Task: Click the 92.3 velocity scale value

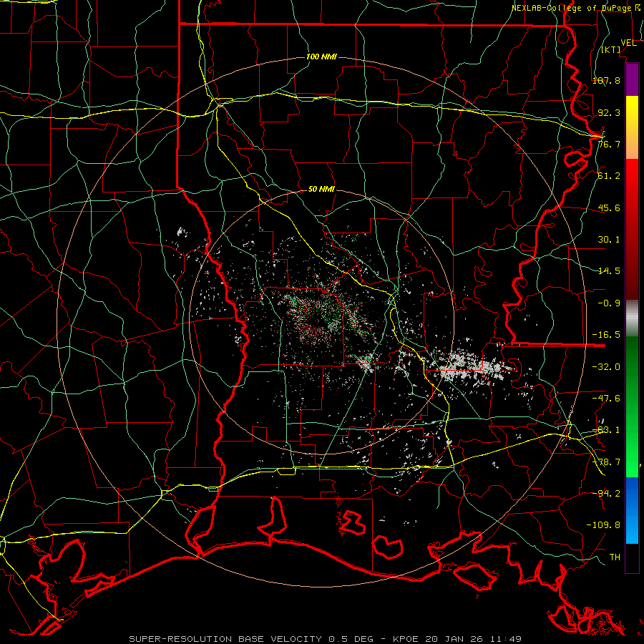Action: coord(609,112)
